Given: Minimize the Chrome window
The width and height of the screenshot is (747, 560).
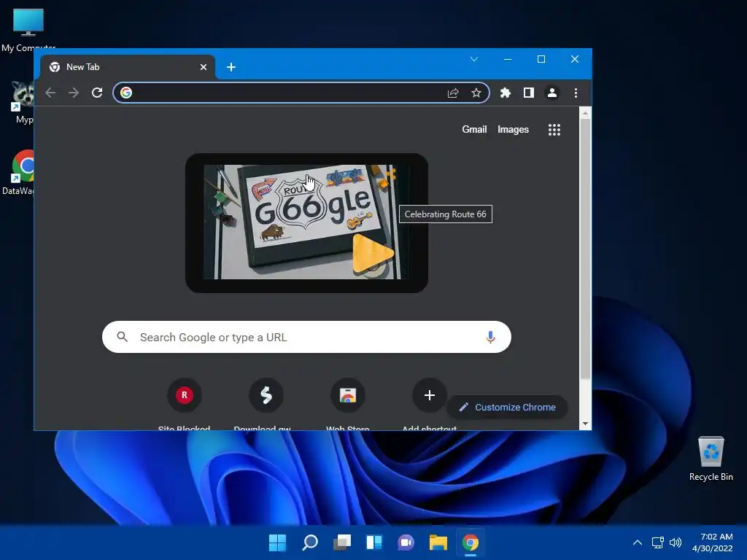Looking at the screenshot, I should tap(508, 60).
